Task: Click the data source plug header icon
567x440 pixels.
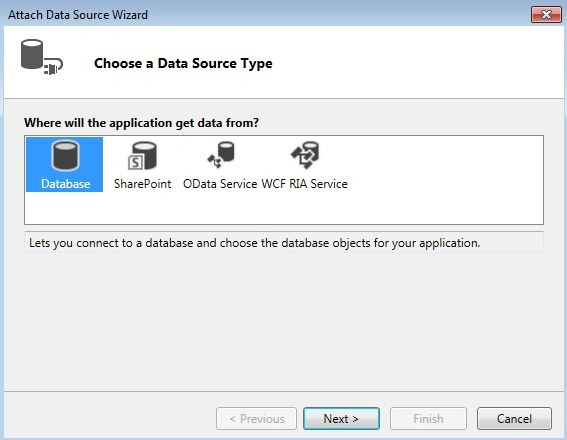Action: (x=42, y=57)
